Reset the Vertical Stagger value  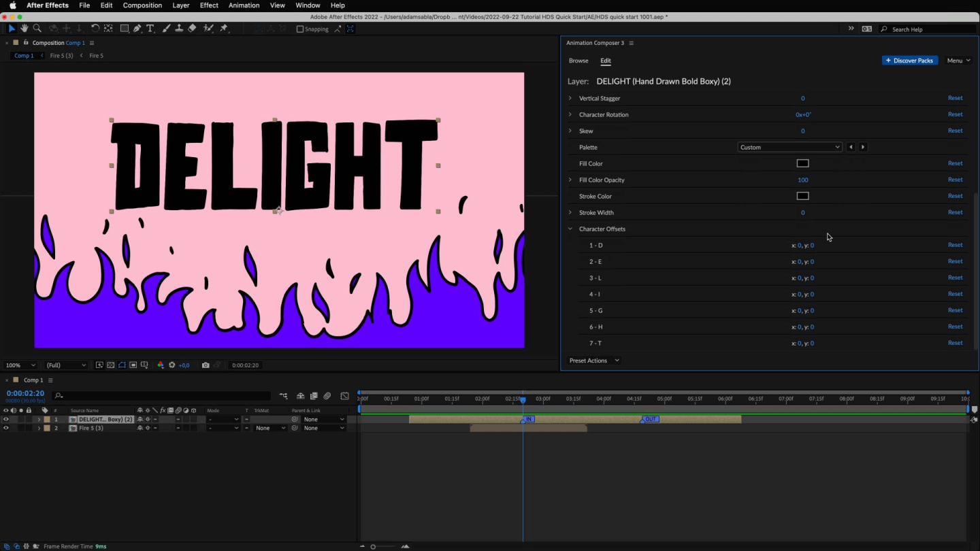tap(955, 98)
